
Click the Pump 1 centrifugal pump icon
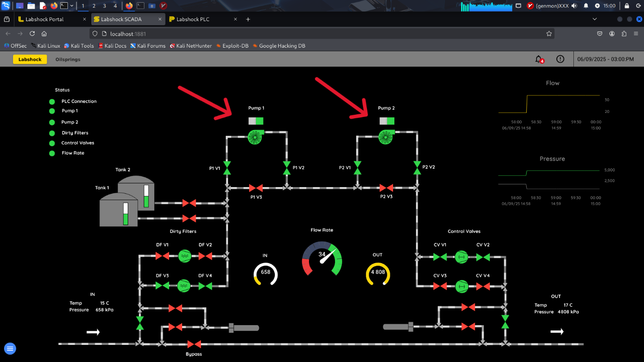click(x=255, y=137)
